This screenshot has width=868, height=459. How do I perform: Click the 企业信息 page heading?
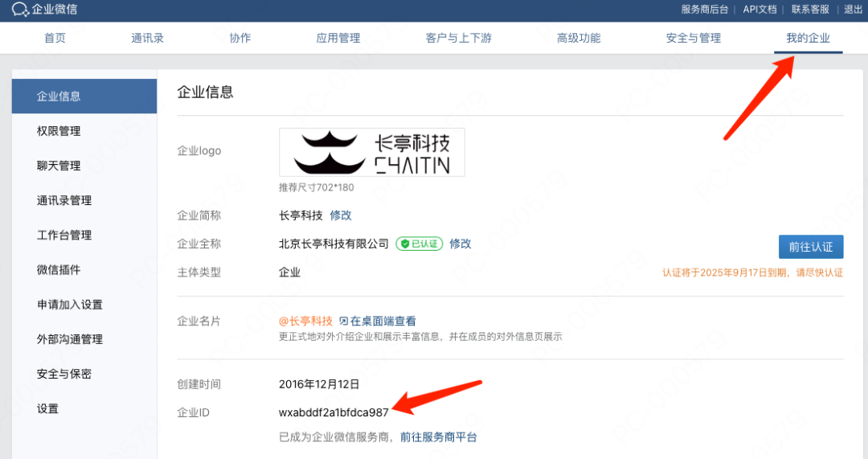pos(205,92)
